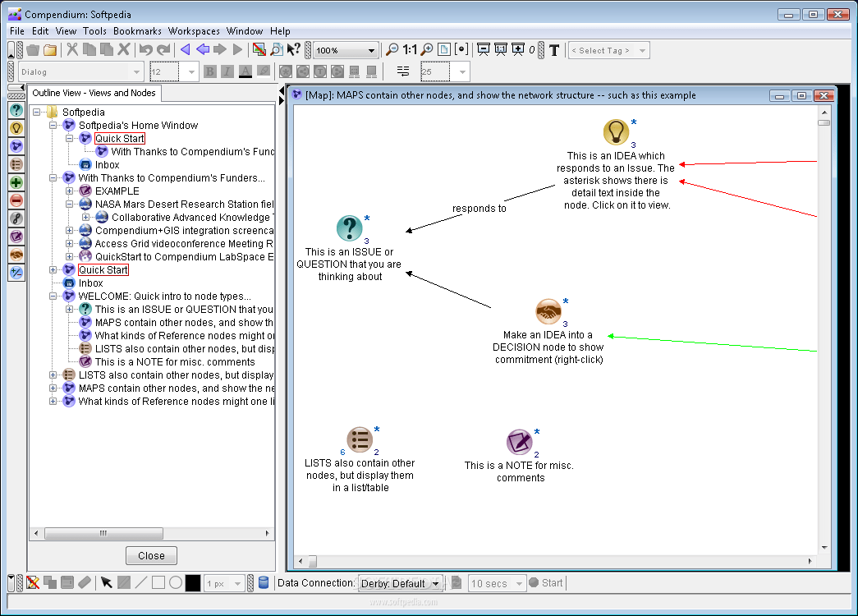The height and width of the screenshot is (616, 858).
Task: Select the Note node tool in sidebar
Action: click(16, 237)
